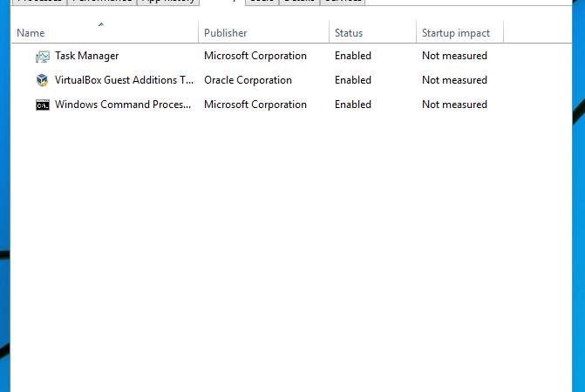Click Microsoft Corporation in the Windows Command row

point(255,105)
